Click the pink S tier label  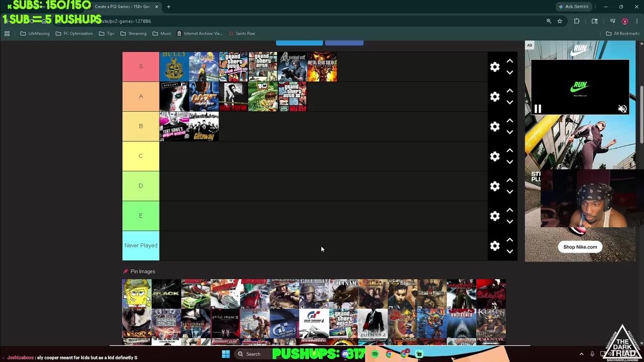(x=141, y=66)
